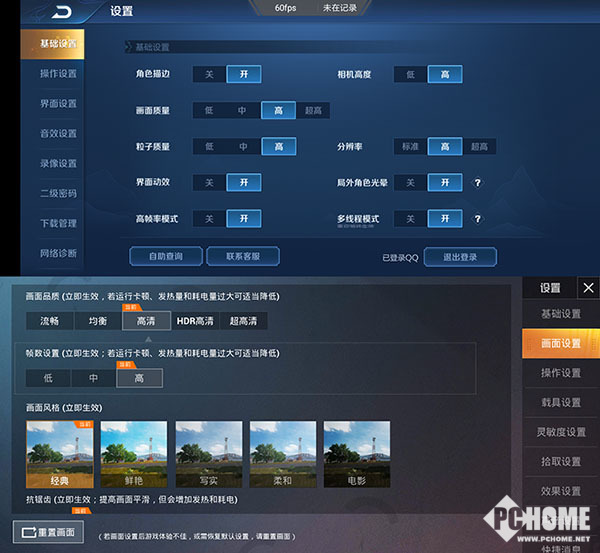600x553 pixels.
Task: Go to the 载具设置 tab
Action: click(560, 402)
